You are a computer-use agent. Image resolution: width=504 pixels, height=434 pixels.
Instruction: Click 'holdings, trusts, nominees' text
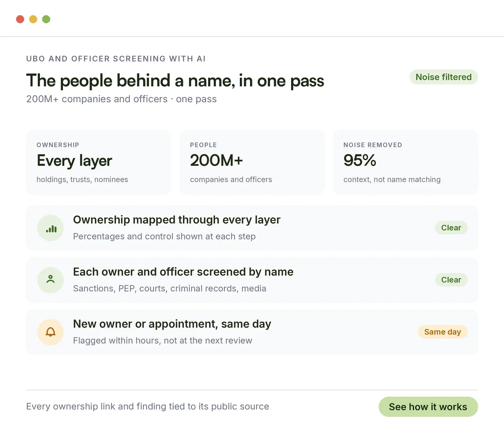[82, 179]
